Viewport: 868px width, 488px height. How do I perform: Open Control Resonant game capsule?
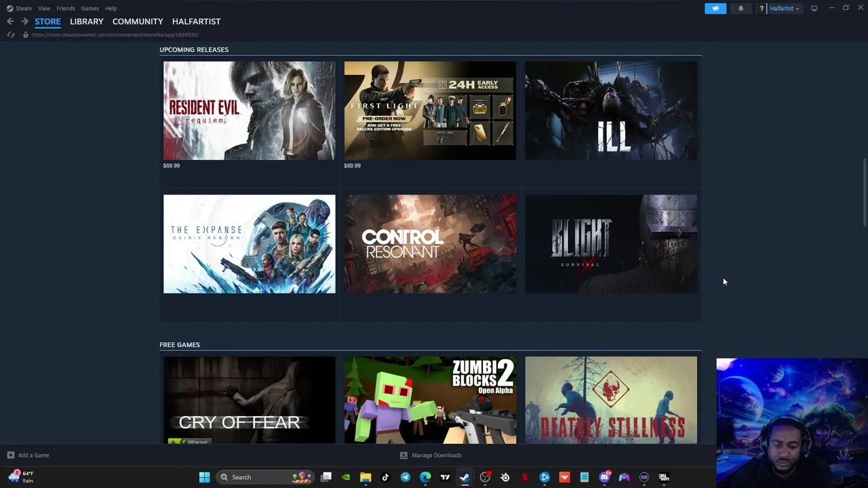[430, 244]
